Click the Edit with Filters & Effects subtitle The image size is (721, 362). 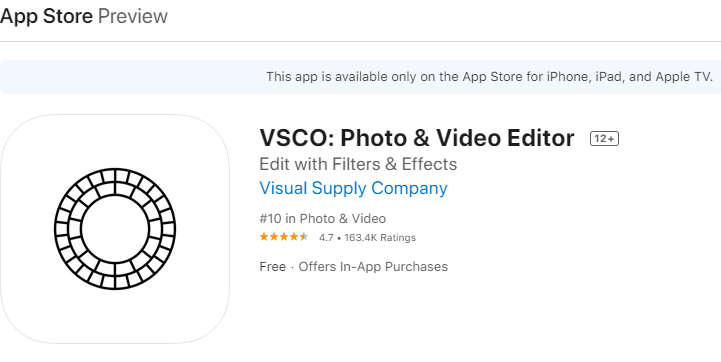tap(358, 164)
